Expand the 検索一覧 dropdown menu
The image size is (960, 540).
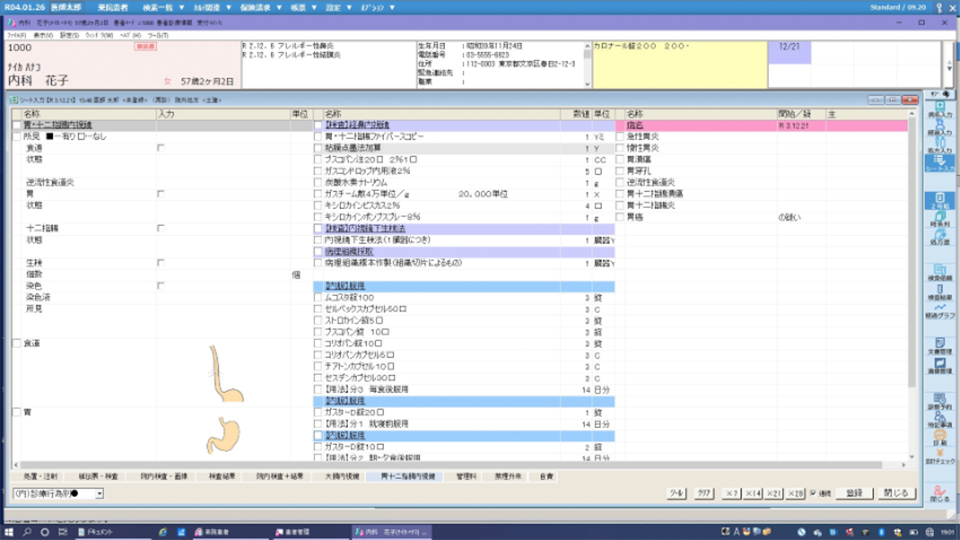tap(159, 7)
